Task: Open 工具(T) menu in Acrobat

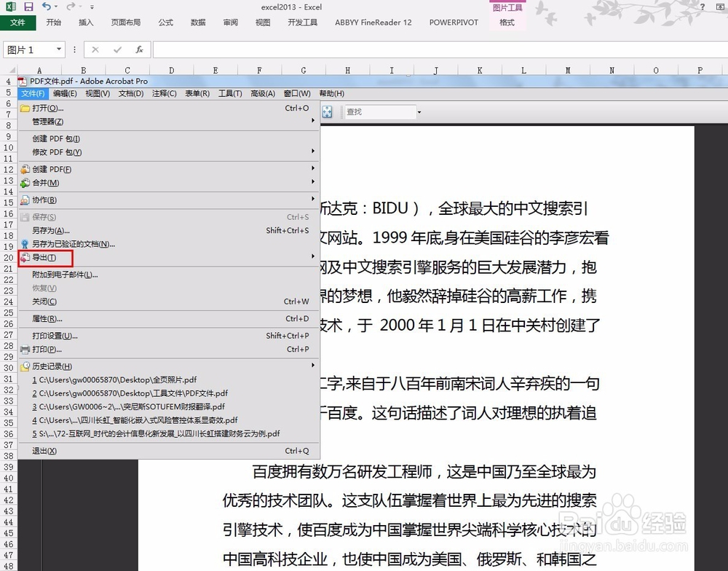Action: 230,93
